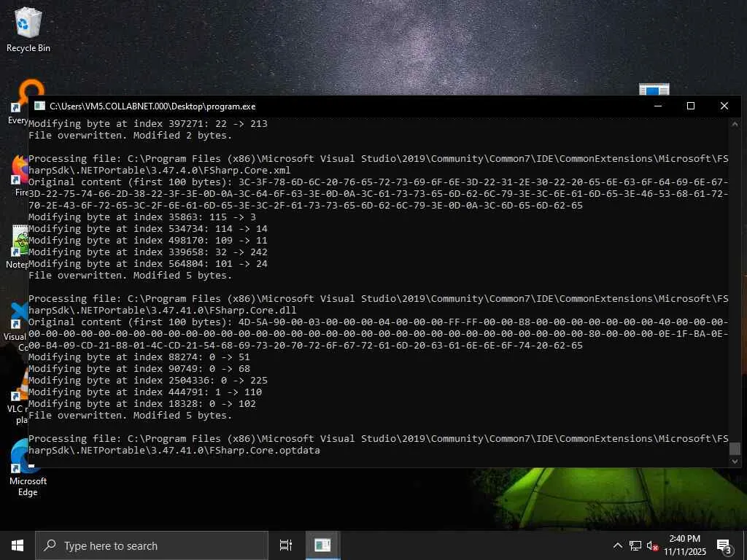This screenshot has height=560, width=747.
Task: Open the Action Center notifications icon
Action: [724, 546]
